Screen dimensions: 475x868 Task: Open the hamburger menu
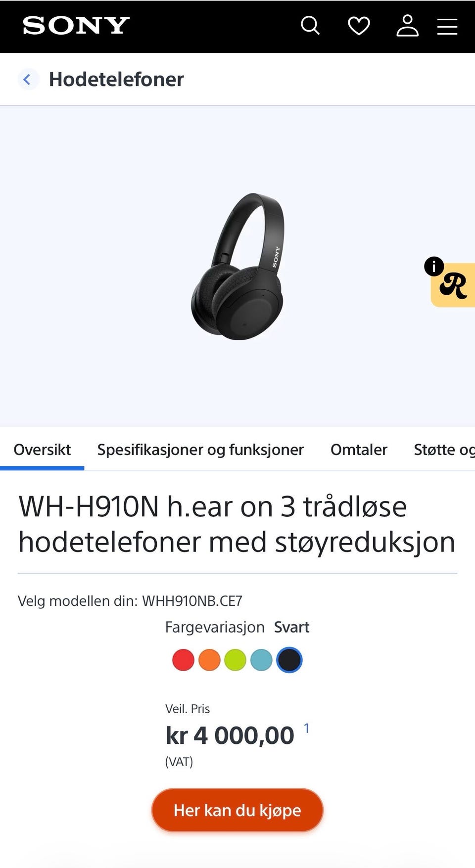pyautogui.click(x=447, y=27)
